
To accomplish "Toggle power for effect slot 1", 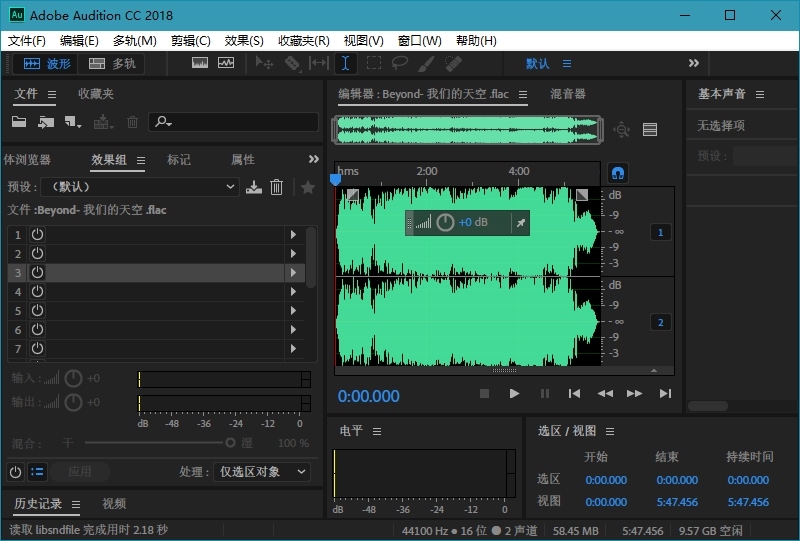I will pos(37,234).
